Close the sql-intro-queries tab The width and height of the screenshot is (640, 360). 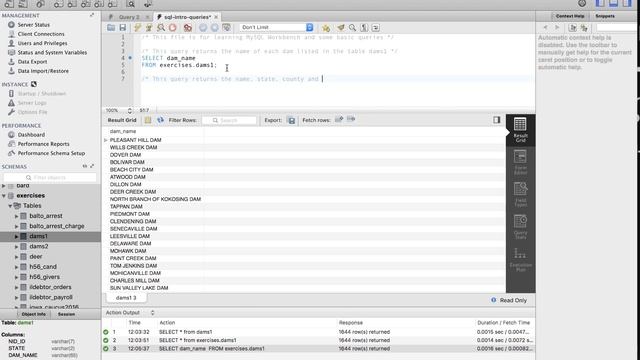point(216,17)
